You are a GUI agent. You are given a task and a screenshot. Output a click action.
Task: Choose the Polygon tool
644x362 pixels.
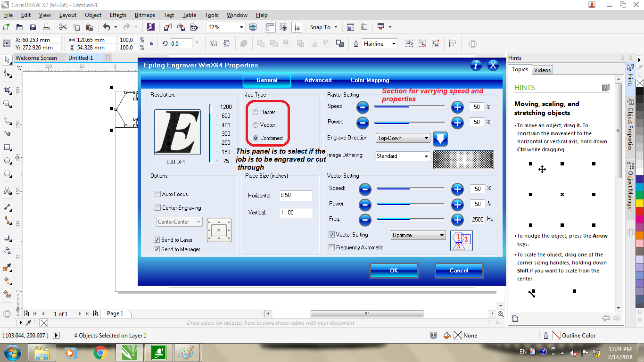coord(7,174)
